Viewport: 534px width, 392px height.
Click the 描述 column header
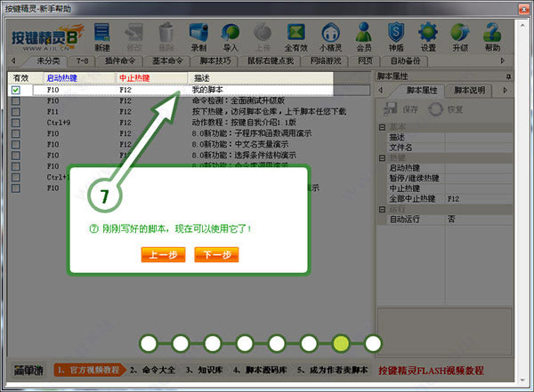click(x=261, y=78)
